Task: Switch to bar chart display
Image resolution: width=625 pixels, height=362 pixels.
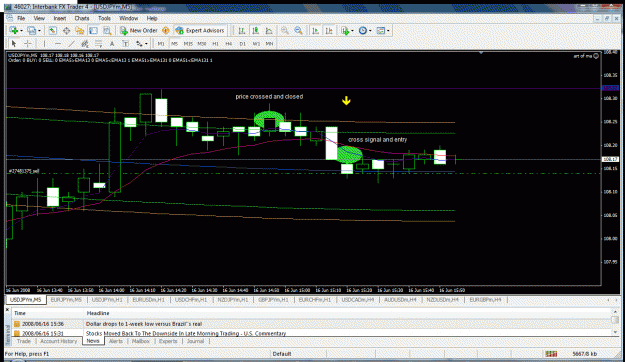Action: click(242, 31)
